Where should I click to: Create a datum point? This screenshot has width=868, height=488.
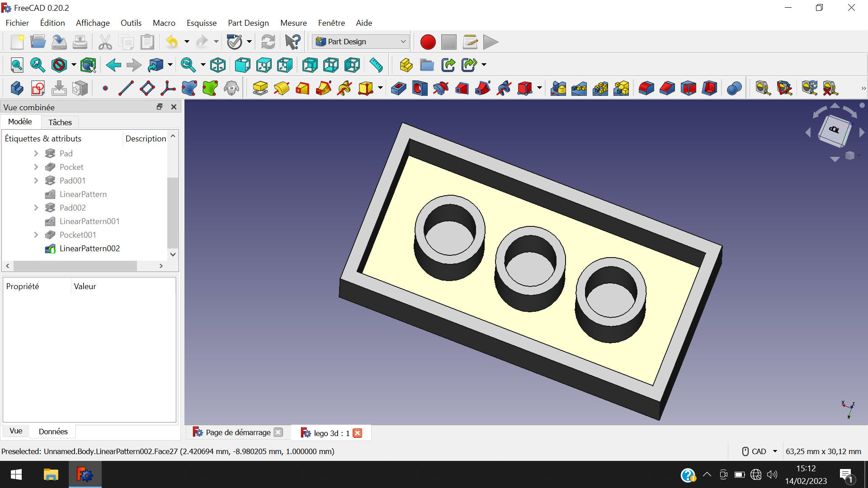(x=105, y=88)
